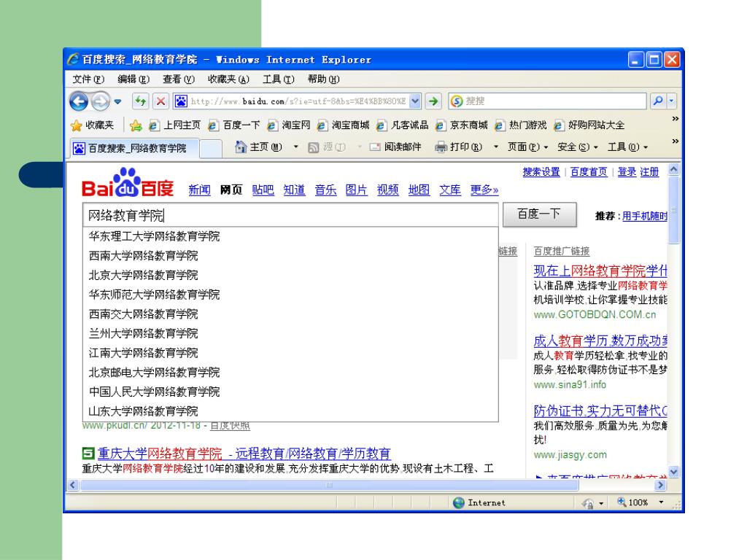The image size is (747, 560).
Task: Click the baidu.com URL address field
Action: coord(298,101)
